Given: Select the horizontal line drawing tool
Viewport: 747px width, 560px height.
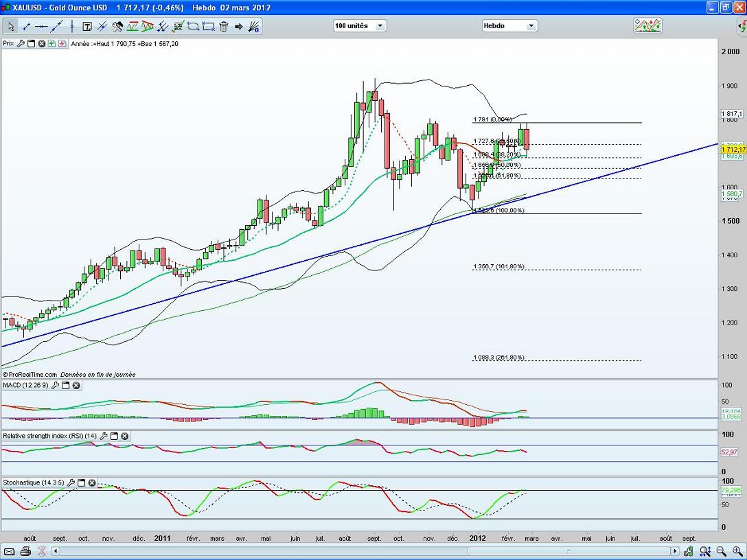Looking at the screenshot, I should coord(41,27).
